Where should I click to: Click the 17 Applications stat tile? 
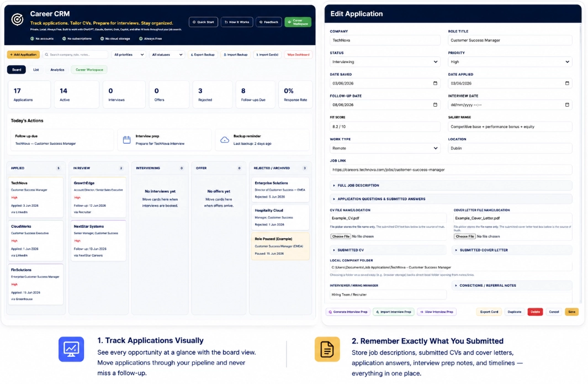[29, 94]
